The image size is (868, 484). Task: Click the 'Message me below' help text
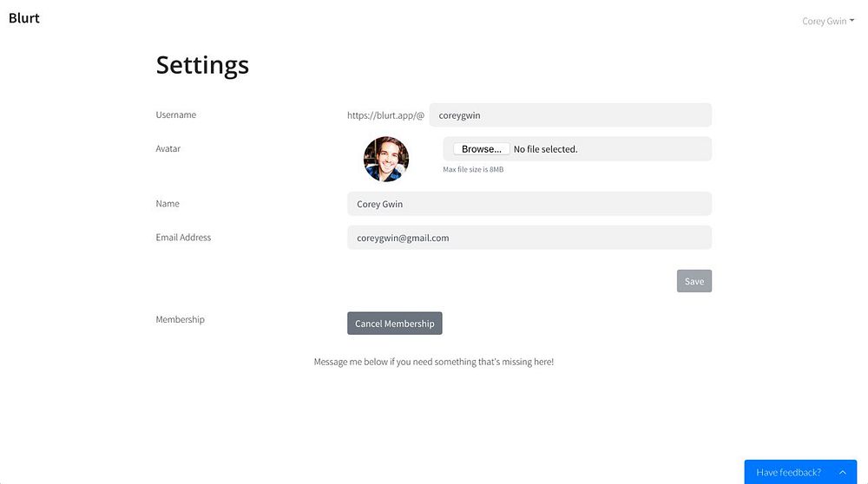pyautogui.click(x=433, y=362)
